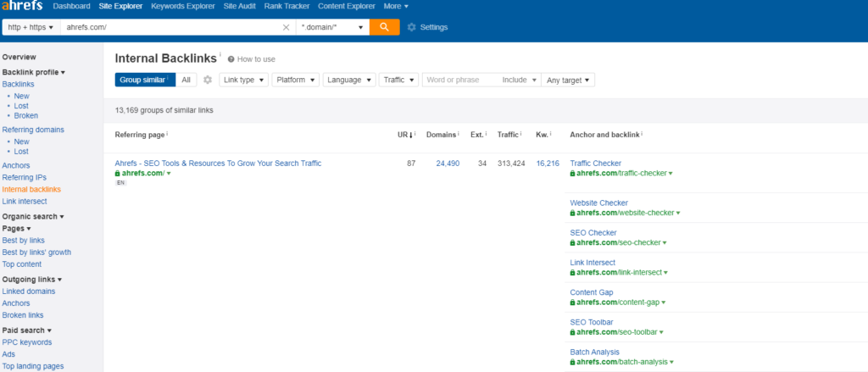Open the Batch Analysis anchor link

click(595, 352)
